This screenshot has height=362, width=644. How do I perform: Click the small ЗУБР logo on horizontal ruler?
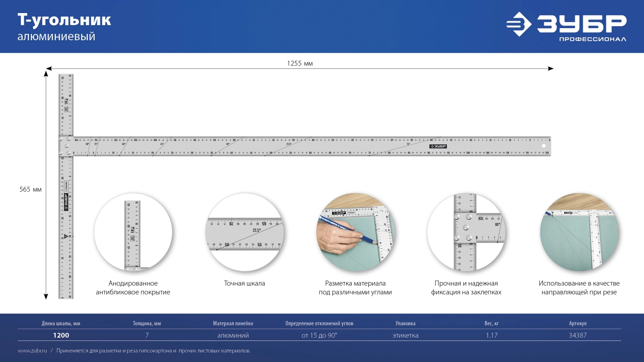click(x=438, y=146)
